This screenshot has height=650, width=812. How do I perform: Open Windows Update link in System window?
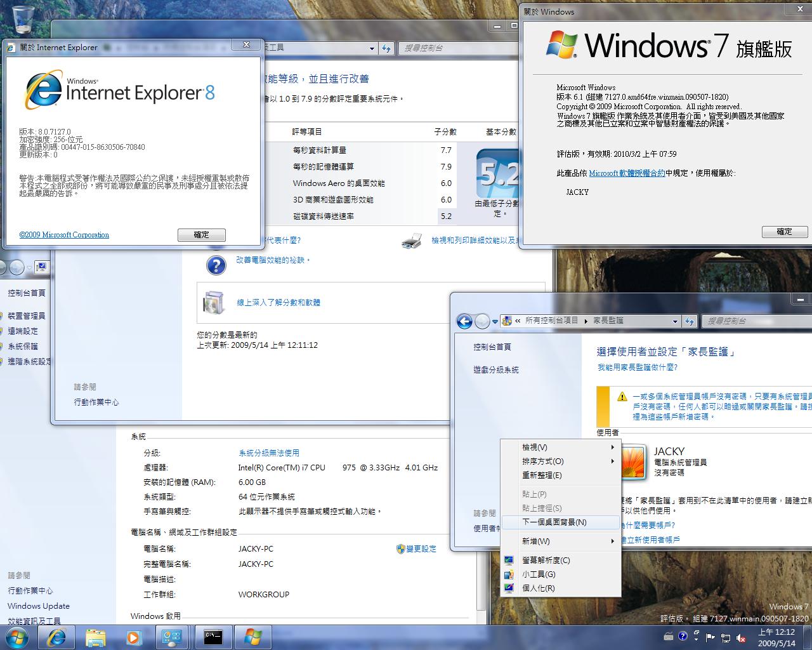(x=39, y=606)
